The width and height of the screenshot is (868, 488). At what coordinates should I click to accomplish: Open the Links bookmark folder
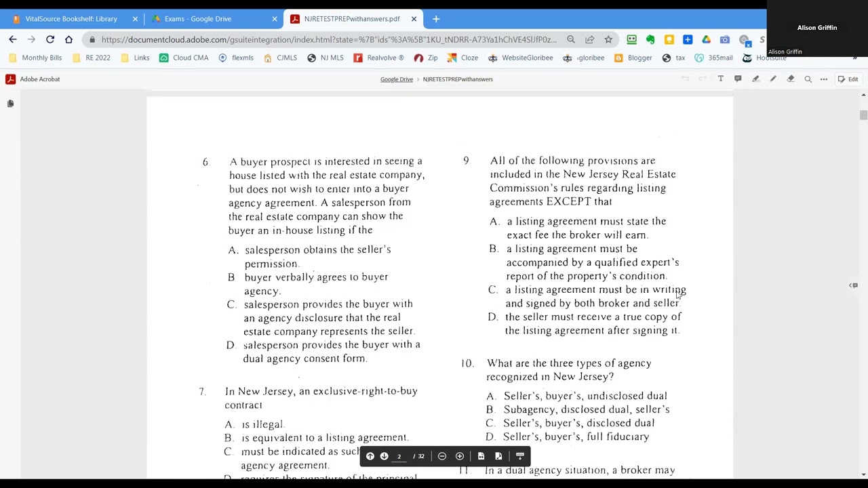pos(135,58)
